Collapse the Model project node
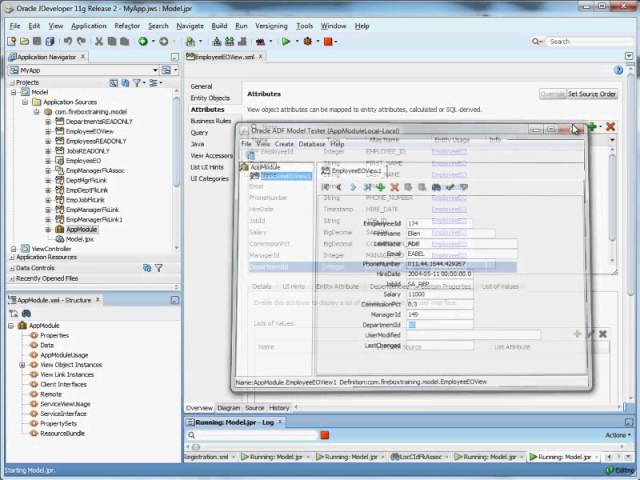 coord(13,92)
